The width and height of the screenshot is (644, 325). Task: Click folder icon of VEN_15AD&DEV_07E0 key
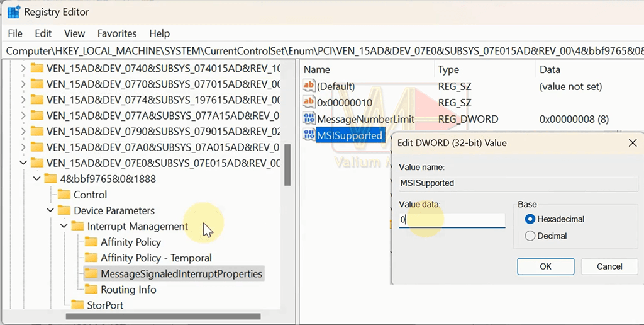click(x=37, y=163)
